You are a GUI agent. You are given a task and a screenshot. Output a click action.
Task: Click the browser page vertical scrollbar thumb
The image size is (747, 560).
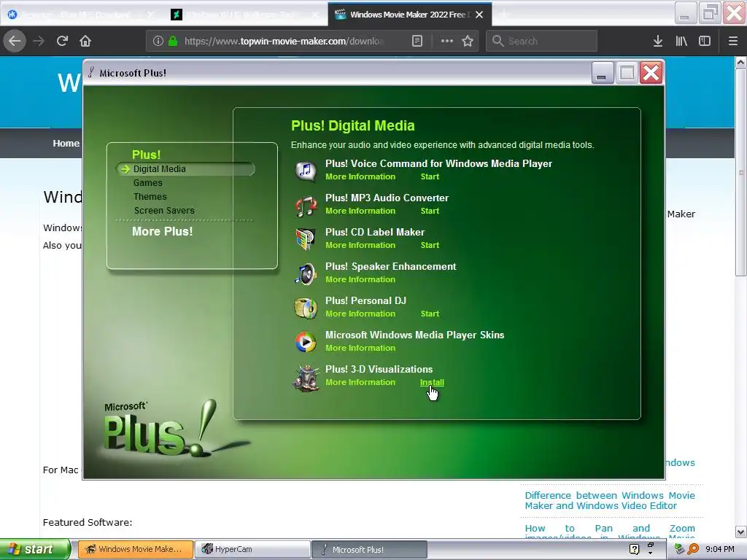pyautogui.click(x=741, y=172)
